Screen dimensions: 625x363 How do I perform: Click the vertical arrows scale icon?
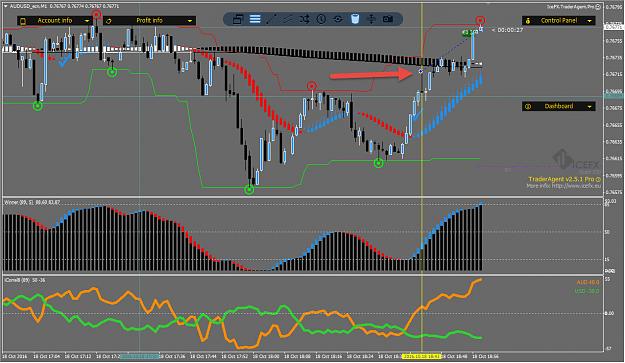click(x=371, y=19)
